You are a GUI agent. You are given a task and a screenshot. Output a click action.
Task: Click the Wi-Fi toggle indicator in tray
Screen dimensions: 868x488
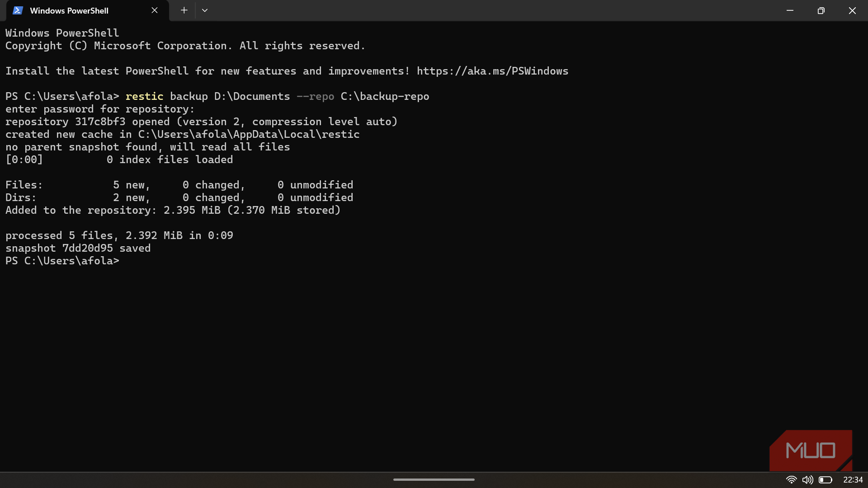(792, 480)
